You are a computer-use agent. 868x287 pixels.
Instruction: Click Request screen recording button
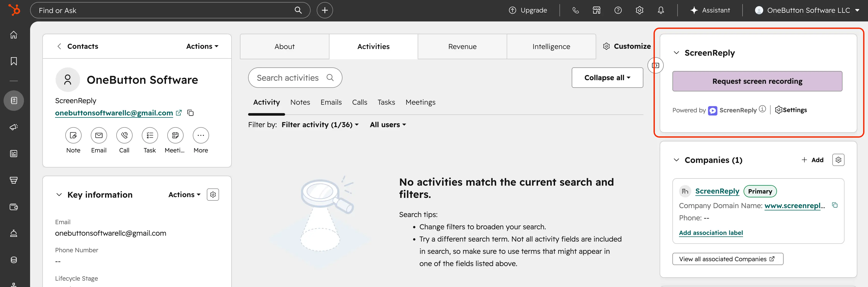point(757,81)
